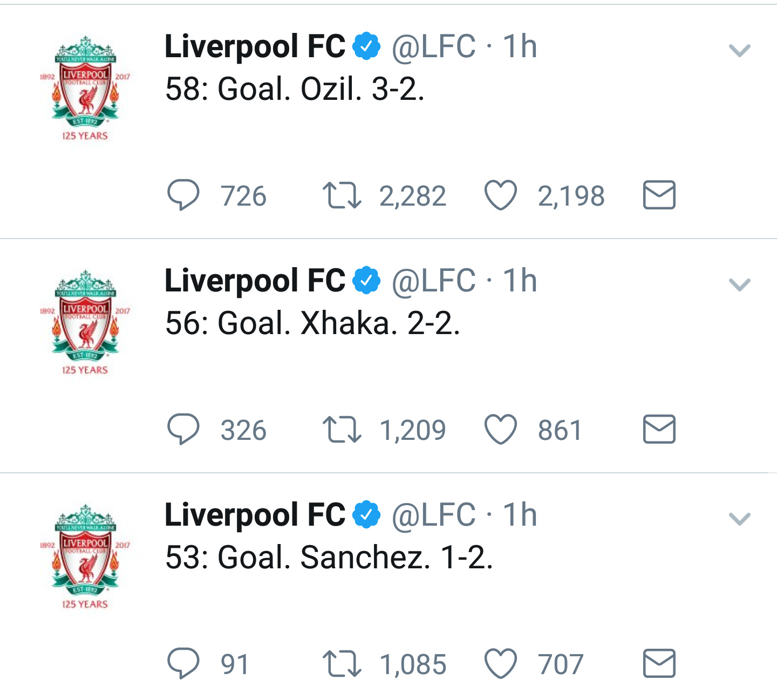
Task: Open @LFC handle on Sanchez tweet
Action: coord(434,515)
